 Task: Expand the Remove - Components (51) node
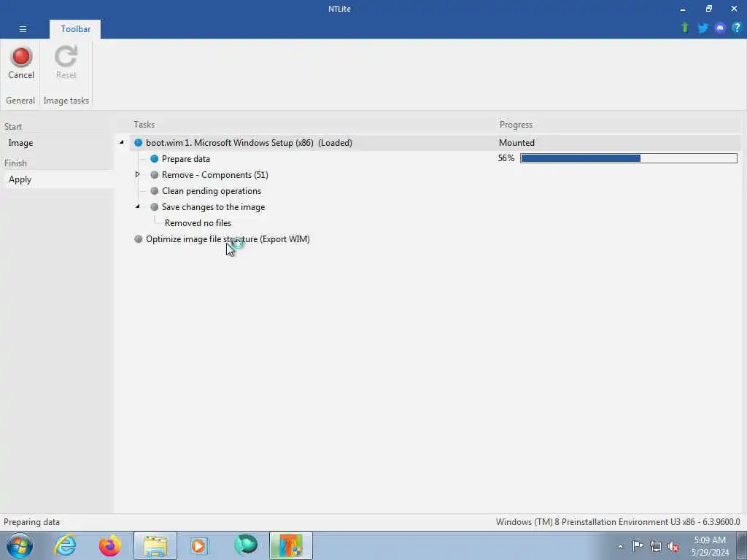[x=137, y=174]
